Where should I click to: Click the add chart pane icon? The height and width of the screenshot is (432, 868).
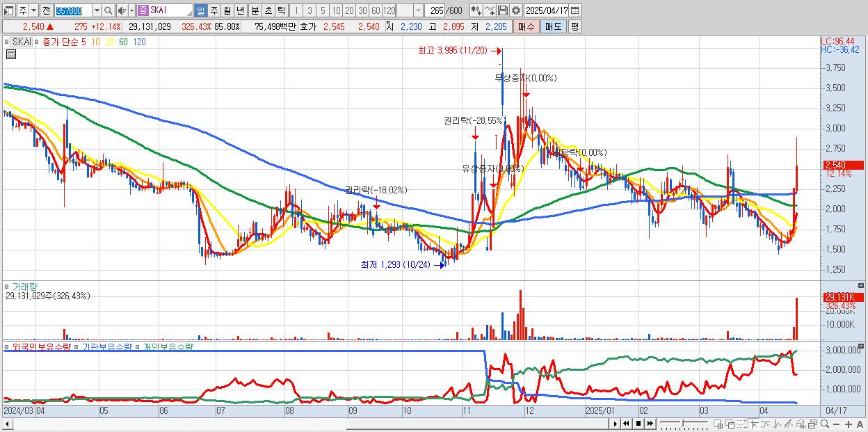click(718, 424)
